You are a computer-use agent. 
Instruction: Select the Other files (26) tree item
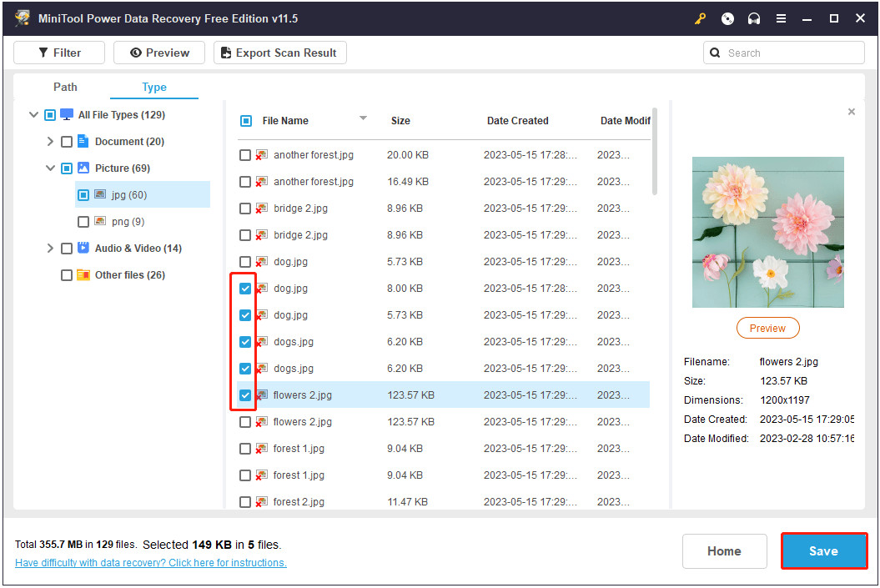[129, 275]
